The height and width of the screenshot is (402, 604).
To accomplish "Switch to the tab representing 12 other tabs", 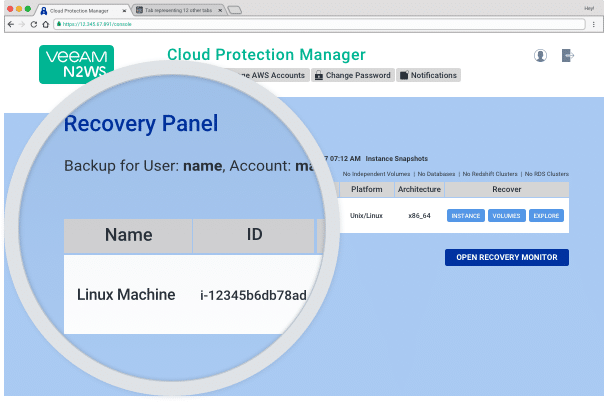I will 178,10.
